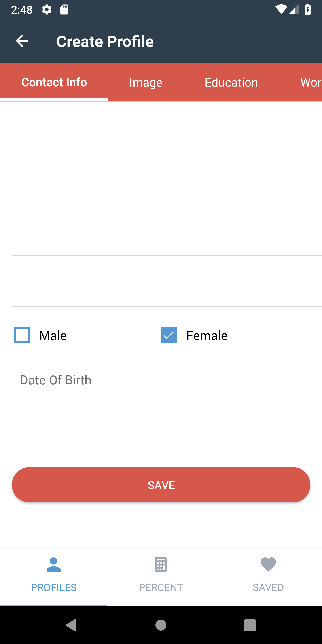
Task: Switch to the Contact Info tab
Action: click(x=54, y=82)
